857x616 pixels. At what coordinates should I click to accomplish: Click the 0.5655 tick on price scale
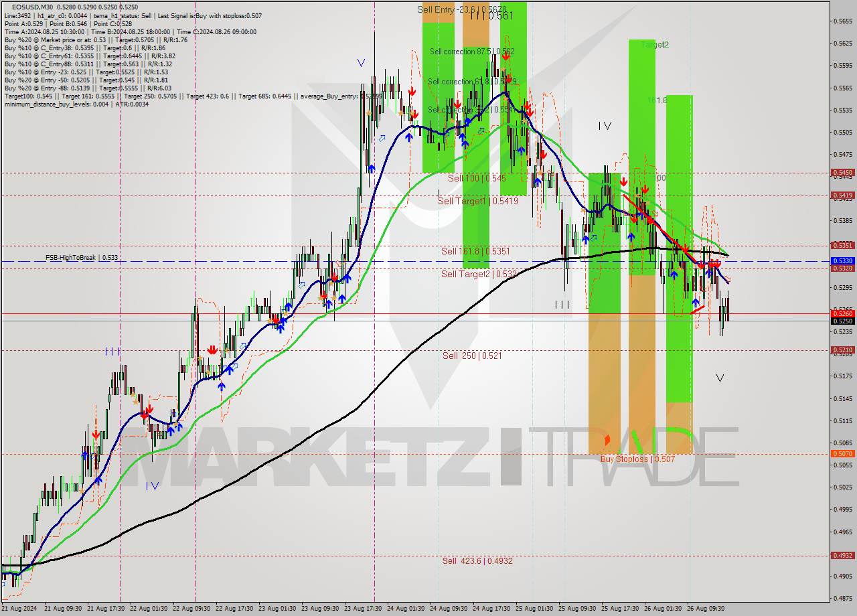click(843, 21)
